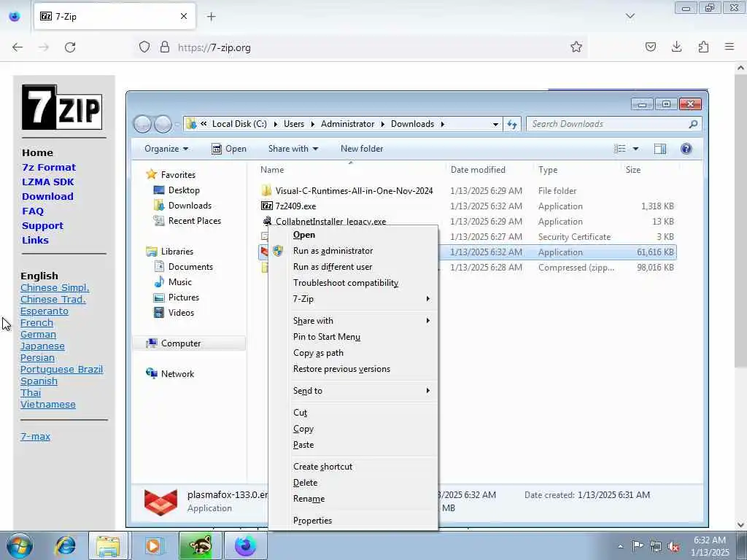Select Properties in context menu
The image size is (747, 560).
(x=352, y=521)
